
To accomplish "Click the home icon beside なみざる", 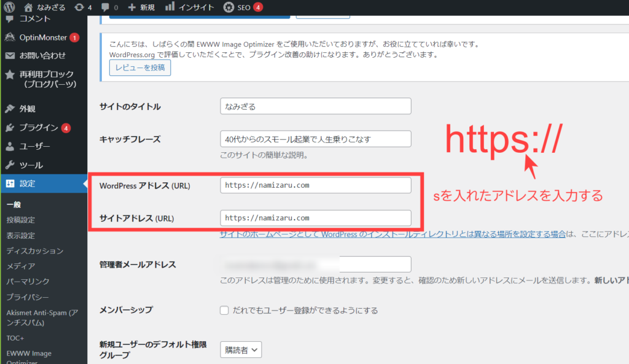I will tap(28, 7).
